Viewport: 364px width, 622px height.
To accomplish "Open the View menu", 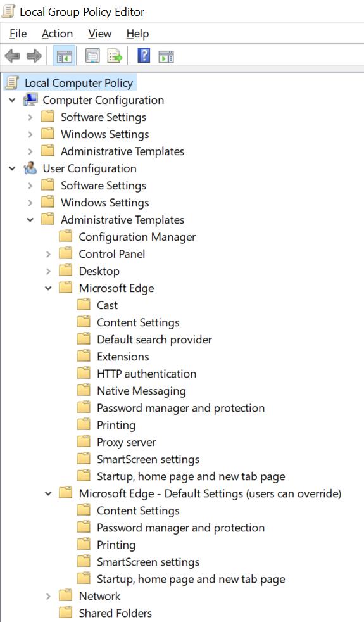I will pos(99,34).
